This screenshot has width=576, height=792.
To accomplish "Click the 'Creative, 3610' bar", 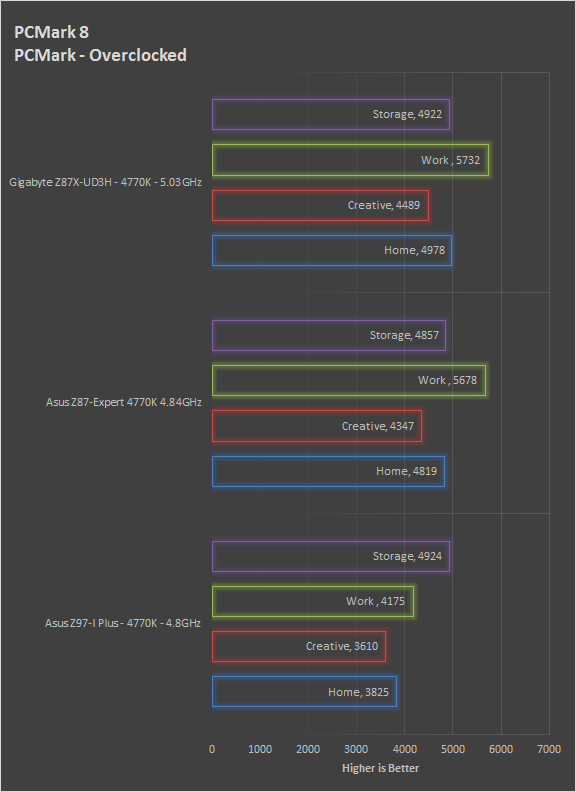I will click(299, 647).
